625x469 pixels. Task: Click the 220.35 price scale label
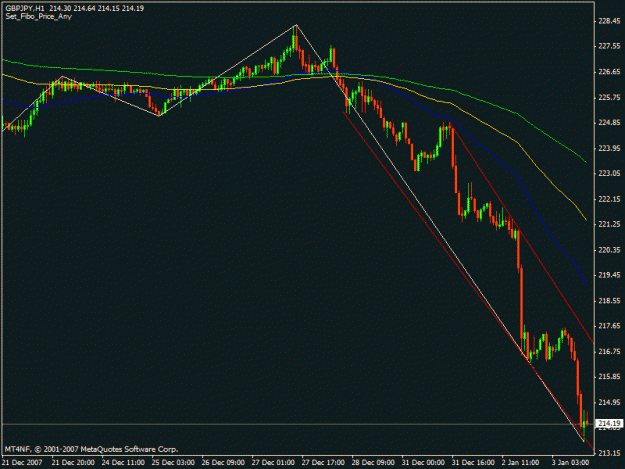[609, 250]
